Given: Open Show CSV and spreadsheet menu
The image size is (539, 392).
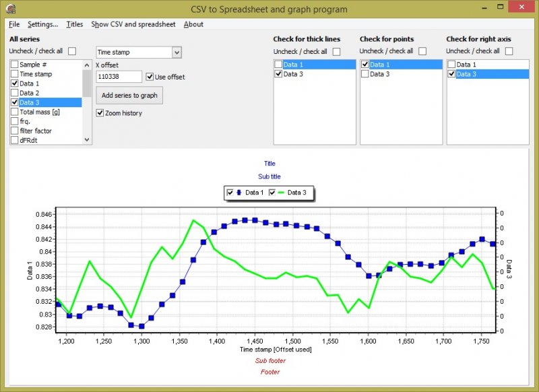Looking at the screenshot, I should click(133, 24).
